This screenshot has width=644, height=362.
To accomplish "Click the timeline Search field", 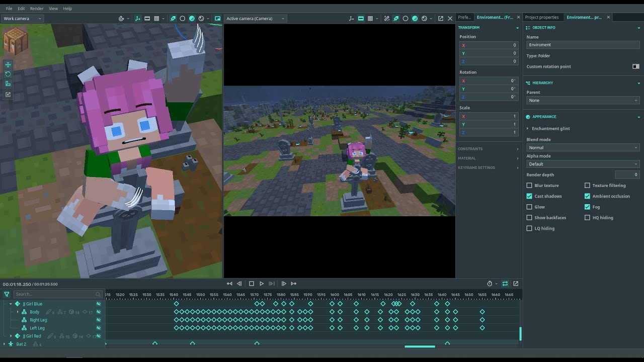I will 57,294.
